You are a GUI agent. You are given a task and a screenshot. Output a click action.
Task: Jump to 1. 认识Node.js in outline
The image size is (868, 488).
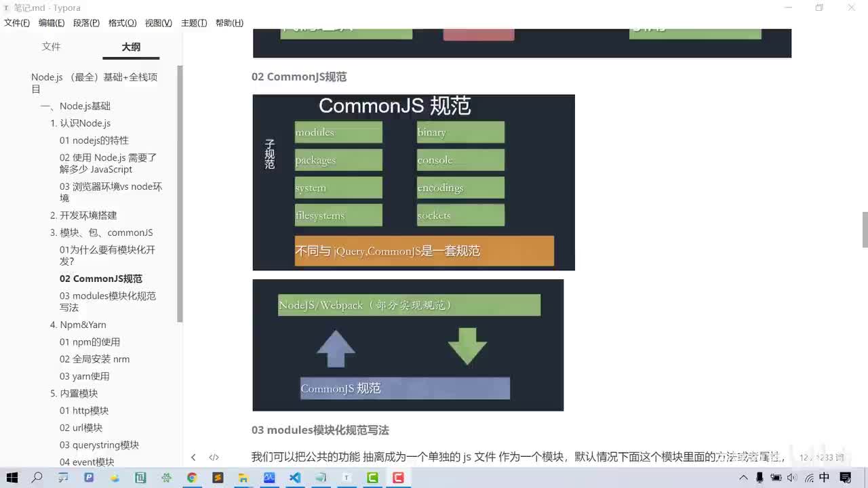80,123
